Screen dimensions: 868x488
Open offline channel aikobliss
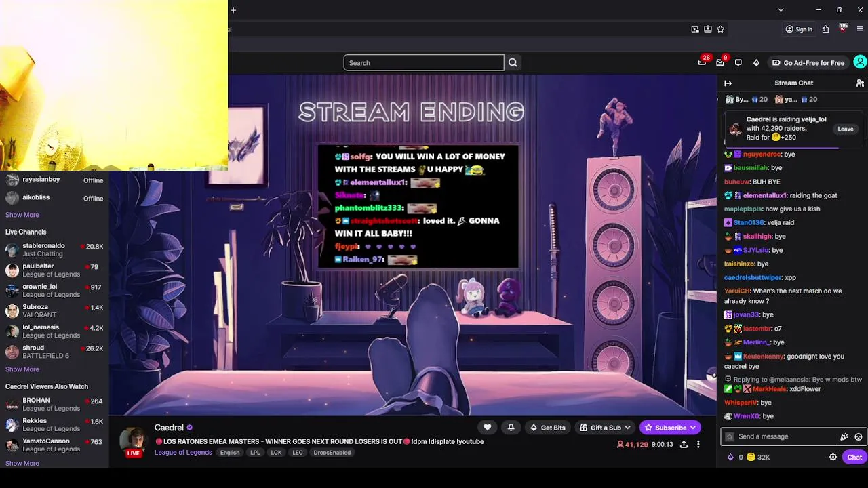[x=54, y=198]
